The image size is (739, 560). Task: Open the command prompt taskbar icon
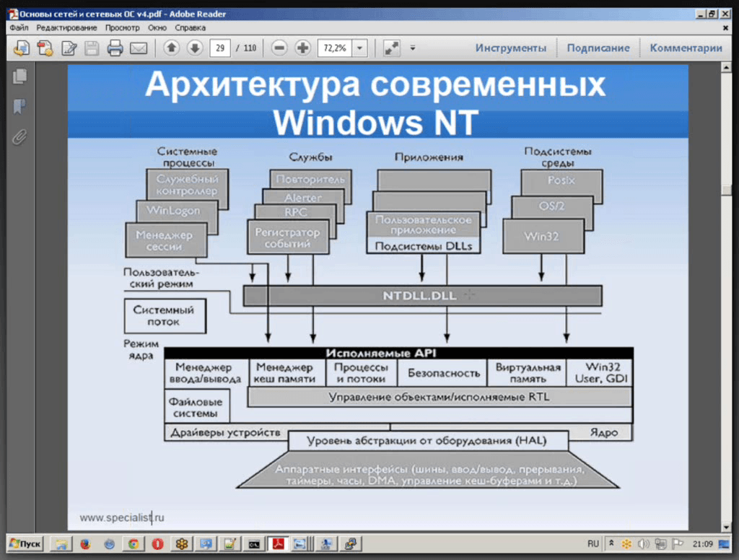pyautogui.click(x=254, y=544)
